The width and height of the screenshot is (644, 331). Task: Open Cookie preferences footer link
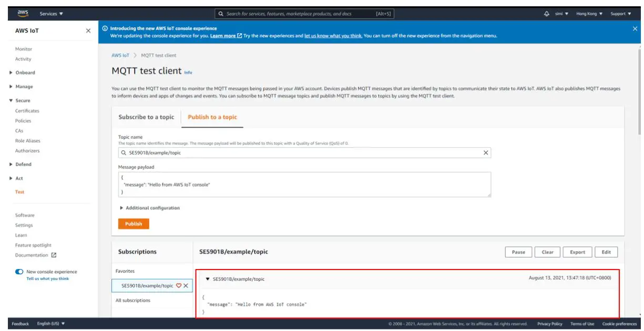(x=619, y=324)
